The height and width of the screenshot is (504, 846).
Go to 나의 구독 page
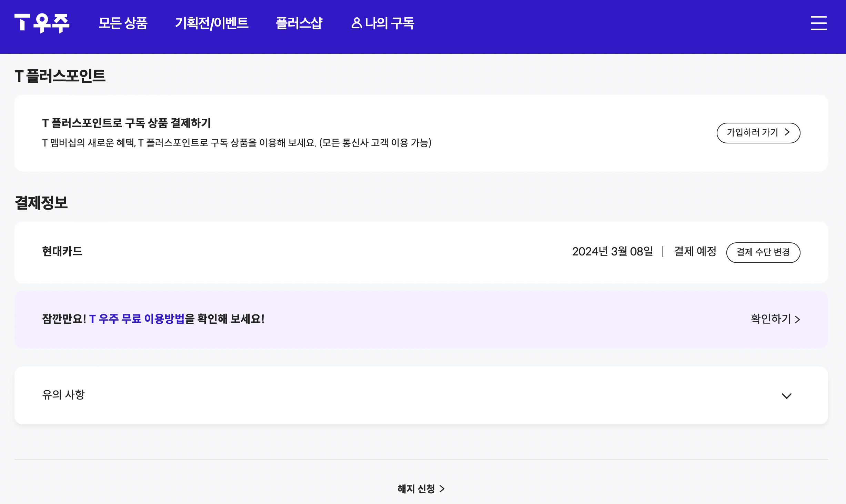390,24
